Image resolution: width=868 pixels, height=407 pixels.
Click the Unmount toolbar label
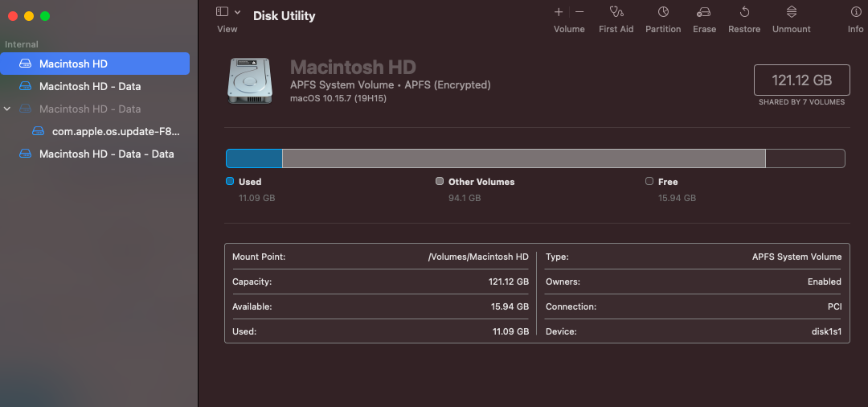pos(792,29)
